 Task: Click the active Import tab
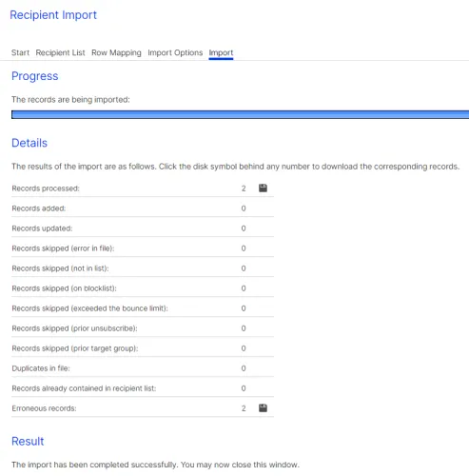pyautogui.click(x=221, y=52)
